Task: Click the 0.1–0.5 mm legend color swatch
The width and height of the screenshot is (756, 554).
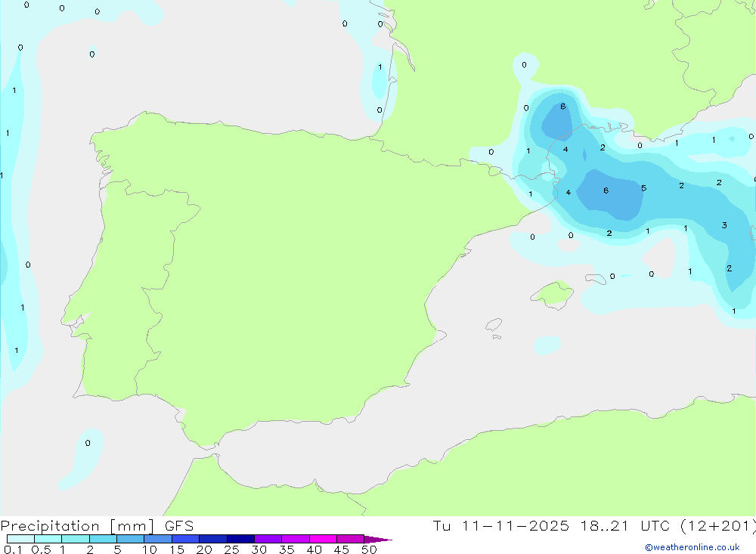Action: coord(20,539)
